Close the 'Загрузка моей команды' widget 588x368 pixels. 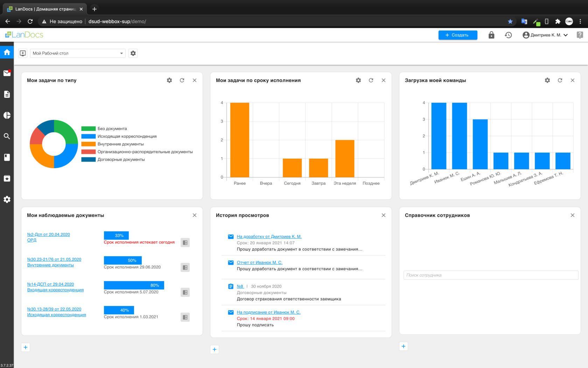[x=573, y=80]
